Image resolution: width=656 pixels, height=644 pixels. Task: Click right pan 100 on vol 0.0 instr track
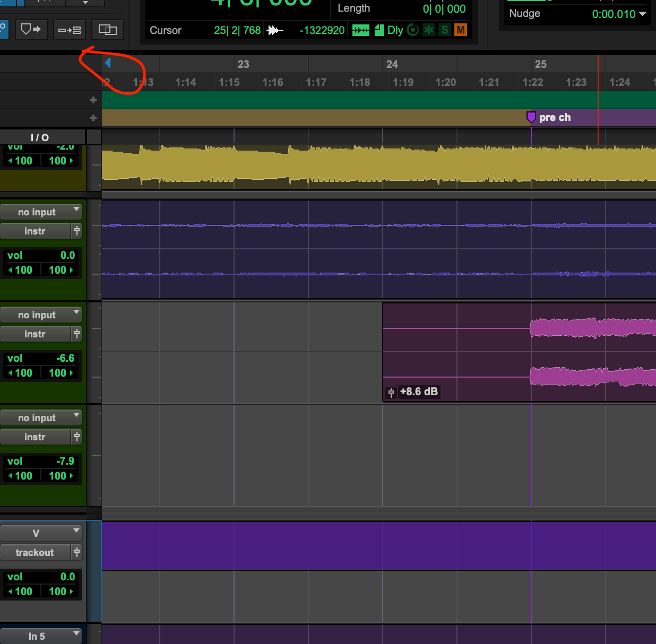click(x=61, y=270)
